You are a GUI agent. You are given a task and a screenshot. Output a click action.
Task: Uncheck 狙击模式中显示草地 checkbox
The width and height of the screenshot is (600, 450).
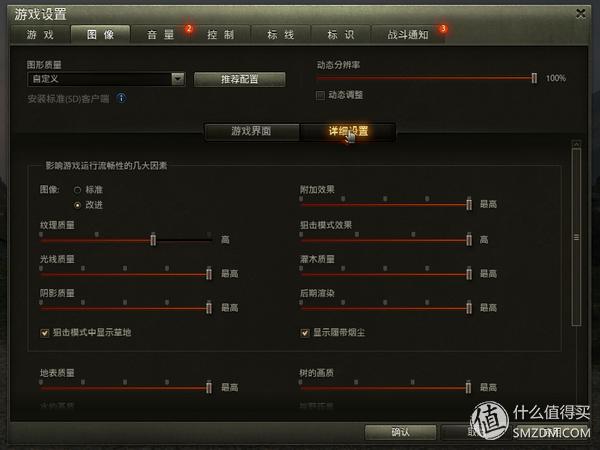tap(45, 333)
